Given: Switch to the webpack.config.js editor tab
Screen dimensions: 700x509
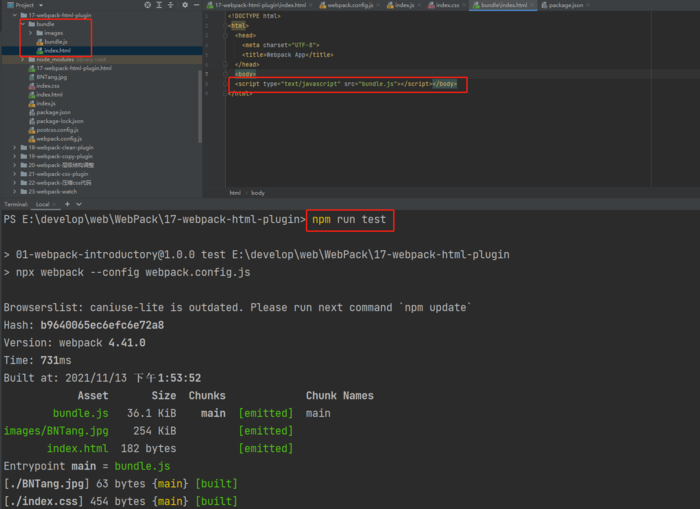Looking at the screenshot, I should [x=350, y=5].
